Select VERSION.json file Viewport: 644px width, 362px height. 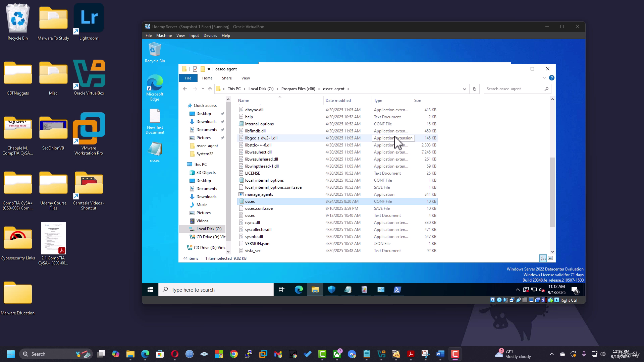[337, 244]
